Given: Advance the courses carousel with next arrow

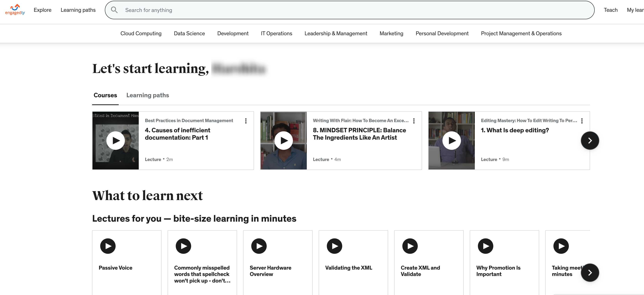Looking at the screenshot, I should (590, 141).
